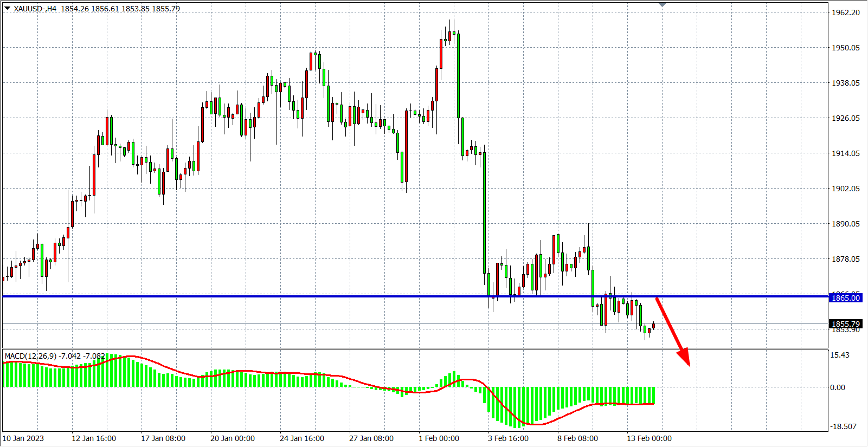The height and width of the screenshot is (447, 868).
Task: Click the 10 Jan 2023 date label
Action: 23,438
